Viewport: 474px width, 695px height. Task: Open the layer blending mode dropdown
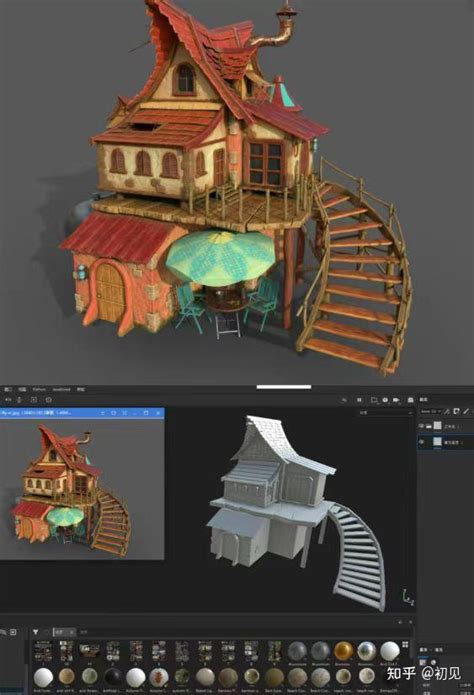coord(431,411)
